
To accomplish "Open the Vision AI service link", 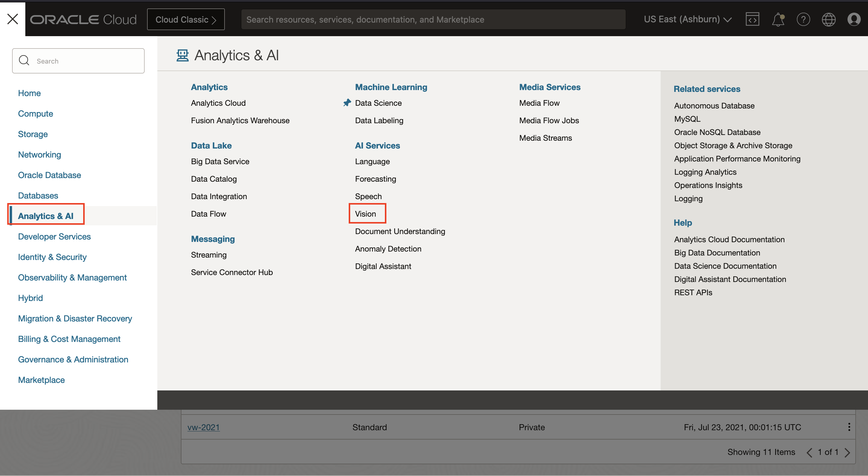I will point(365,214).
